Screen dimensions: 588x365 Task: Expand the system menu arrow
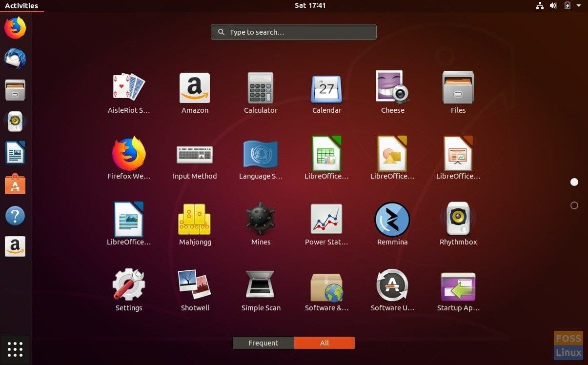pyautogui.click(x=579, y=6)
